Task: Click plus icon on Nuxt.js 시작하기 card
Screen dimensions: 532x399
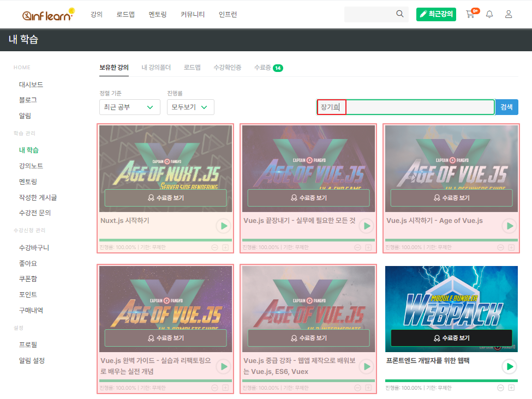Action: point(226,247)
